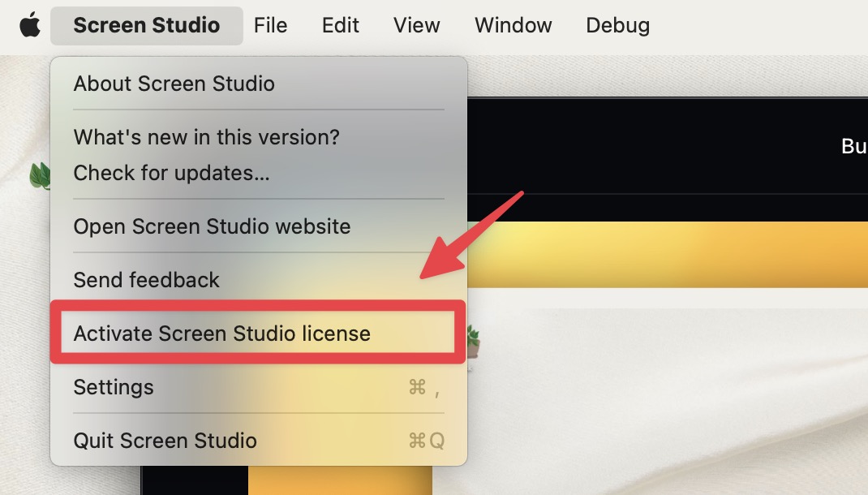Viewport: 868px width, 495px height.
Task: Click the leaf icon on the desktop's left edge
Action: click(40, 176)
